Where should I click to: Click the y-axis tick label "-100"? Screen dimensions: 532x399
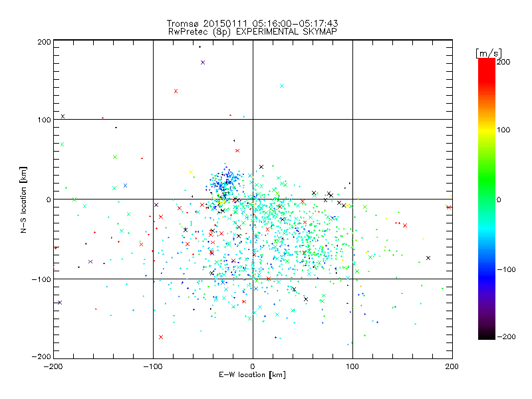41,279
